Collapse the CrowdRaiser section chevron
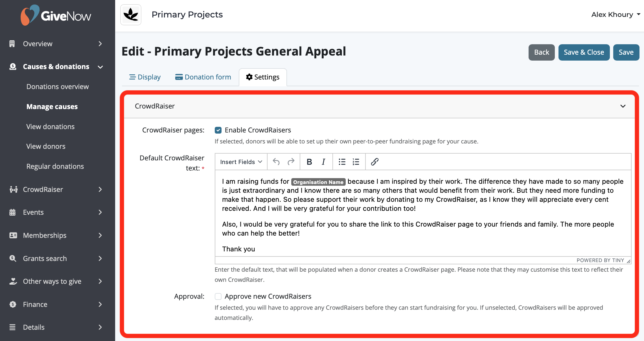The height and width of the screenshot is (341, 644). pyautogui.click(x=623, y=106)
